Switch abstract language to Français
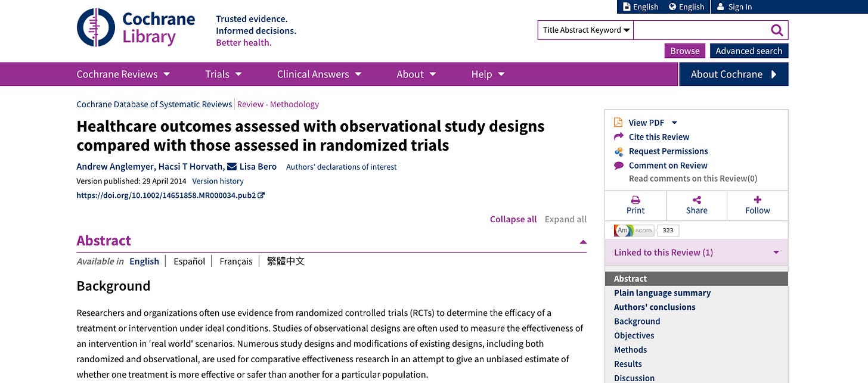This screenshot has height=383, width=868. coord(235,261)
